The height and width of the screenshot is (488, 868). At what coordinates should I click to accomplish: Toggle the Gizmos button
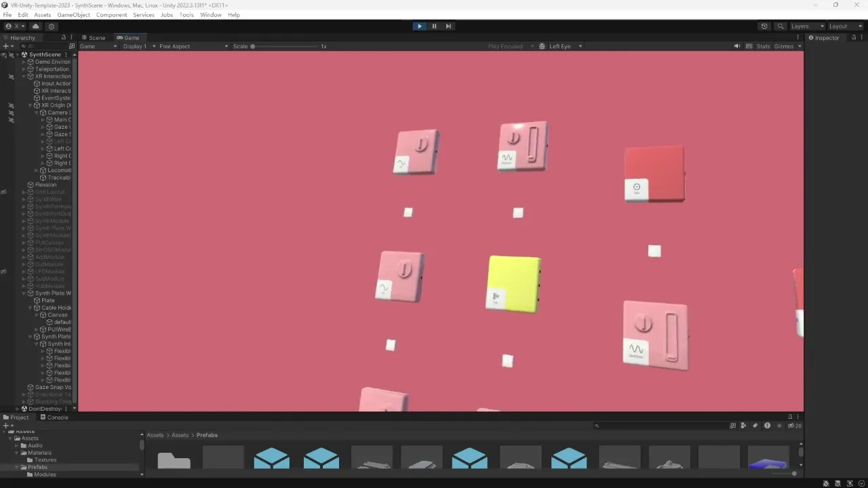(784, 46)
